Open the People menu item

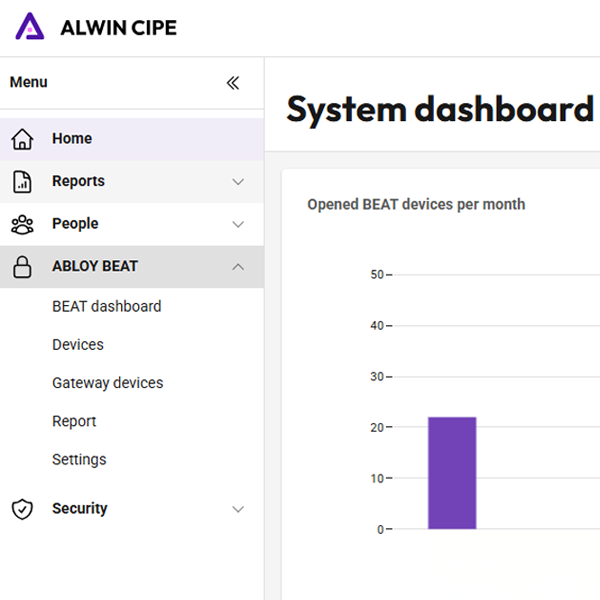(x=132, y=224)
